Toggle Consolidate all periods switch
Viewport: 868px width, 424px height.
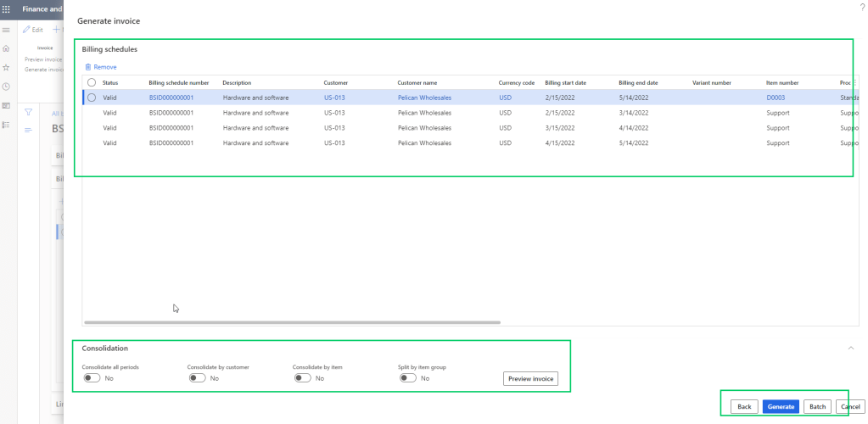[x=92, y=378]
